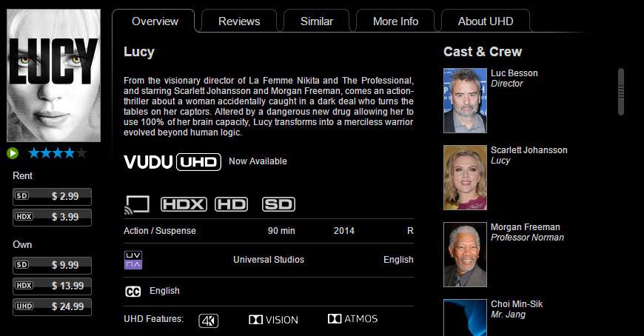Click the Professor Norman role text

[527, 238]
